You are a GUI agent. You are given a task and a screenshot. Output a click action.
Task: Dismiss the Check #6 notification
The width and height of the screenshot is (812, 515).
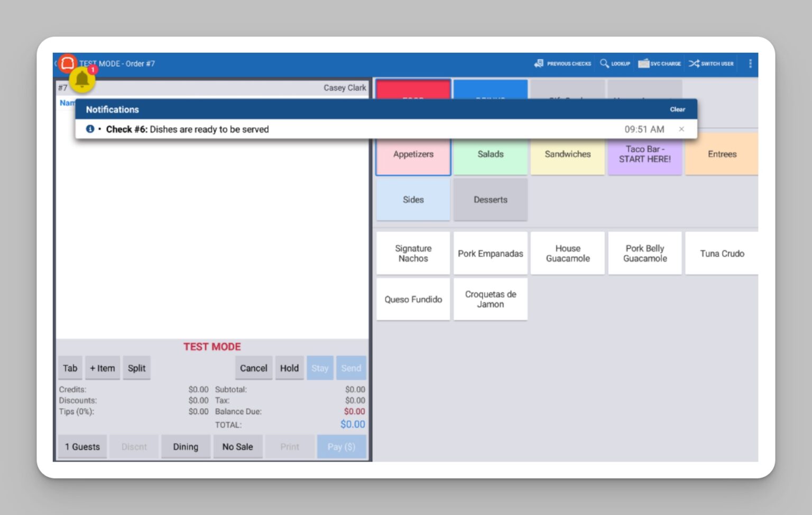coord(681,129)
